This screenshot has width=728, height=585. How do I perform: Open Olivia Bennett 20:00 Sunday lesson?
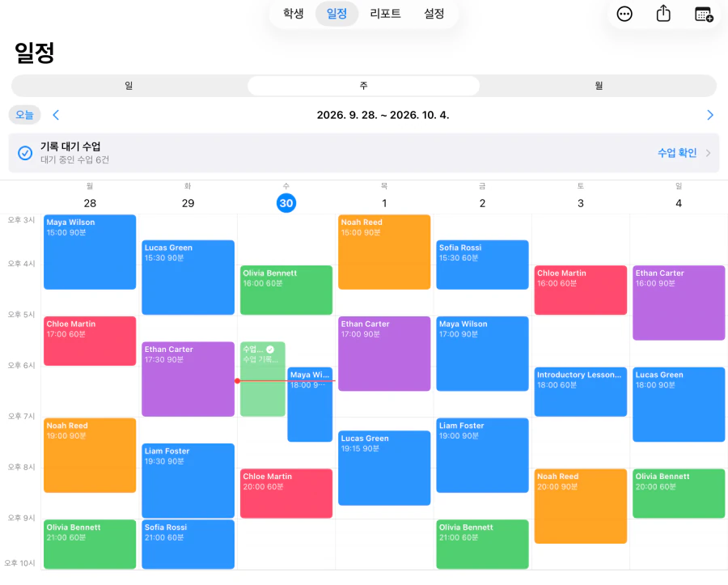point(679,494)
